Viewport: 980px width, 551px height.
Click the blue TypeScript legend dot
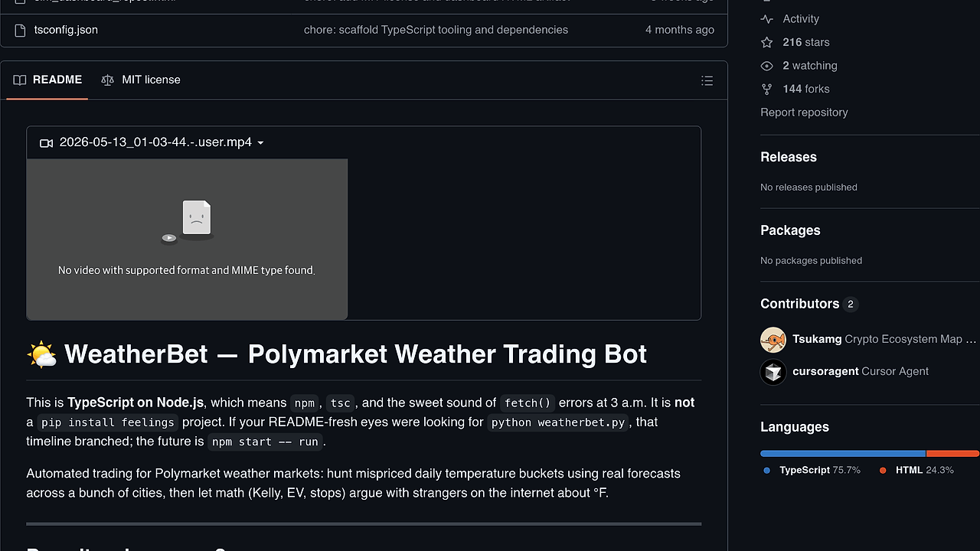767,471
